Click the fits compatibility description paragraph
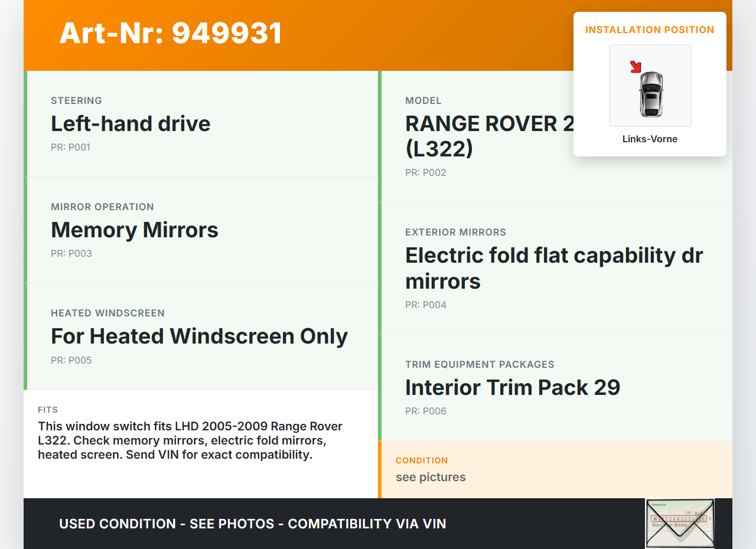Viewport: 756px width, 549px height. pyautogui.click(x=190, y=440)
